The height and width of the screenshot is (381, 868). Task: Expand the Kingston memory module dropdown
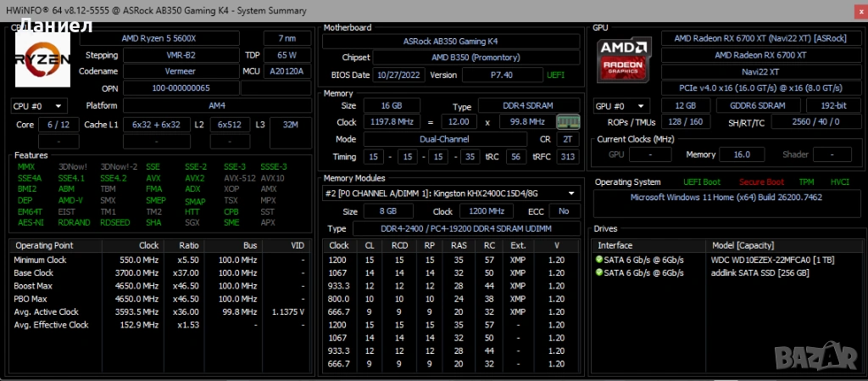pos(452,193)
